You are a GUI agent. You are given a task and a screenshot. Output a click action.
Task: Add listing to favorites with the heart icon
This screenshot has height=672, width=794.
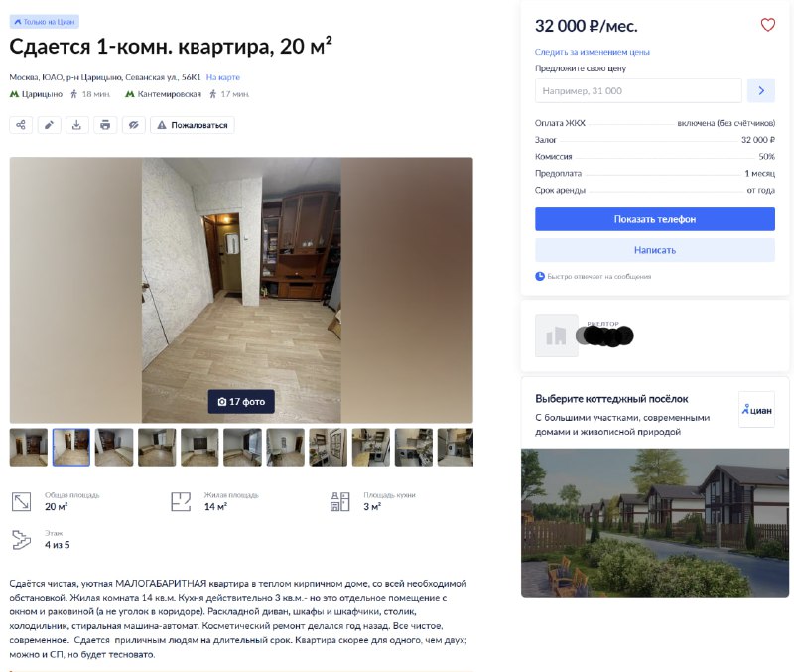[767, 25]
